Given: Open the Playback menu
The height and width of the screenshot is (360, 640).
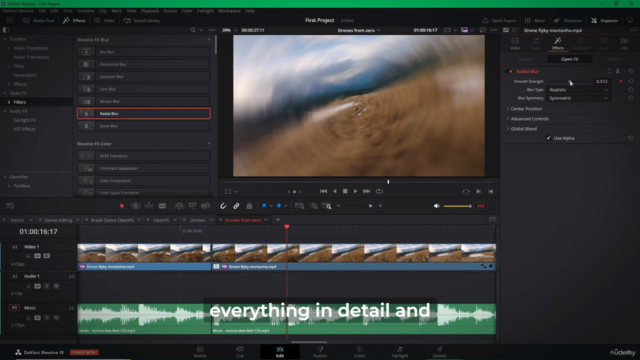Looking at the screenshot, I should (x=149, y=11).
